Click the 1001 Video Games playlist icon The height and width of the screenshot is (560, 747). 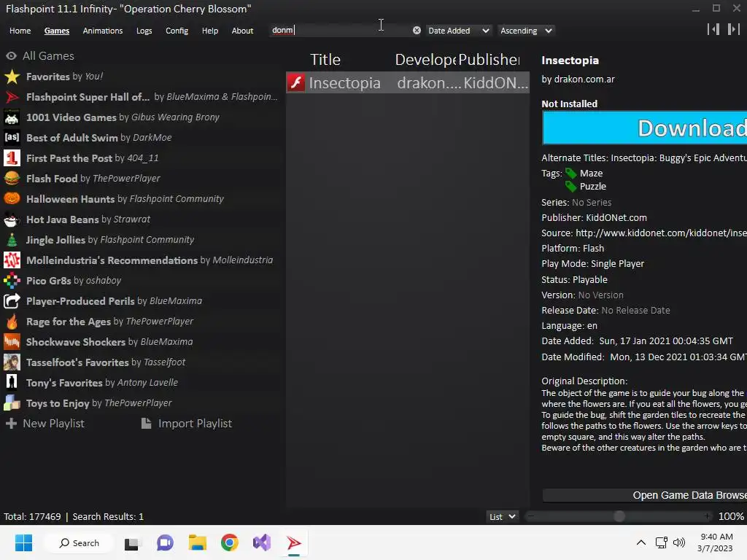click(12, 117)
